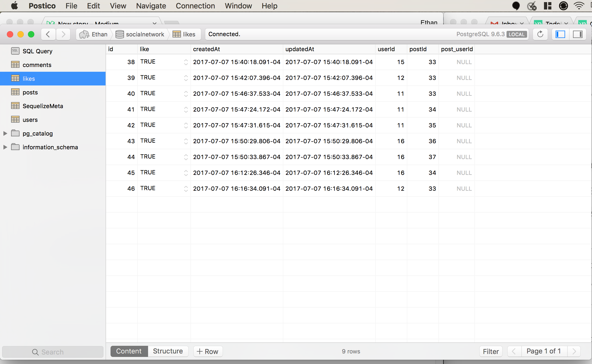Open the SQL Query item

pos(37,51)
